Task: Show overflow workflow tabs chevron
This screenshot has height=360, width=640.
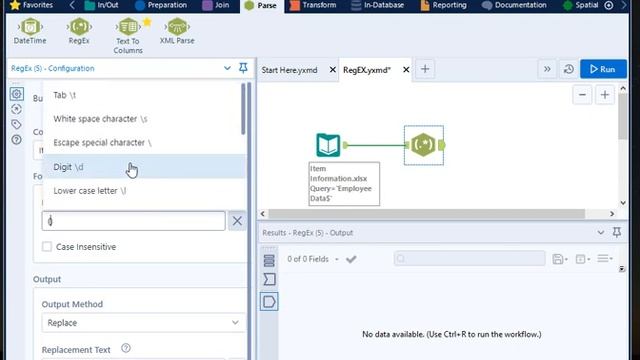Action: tap(547, 69)
